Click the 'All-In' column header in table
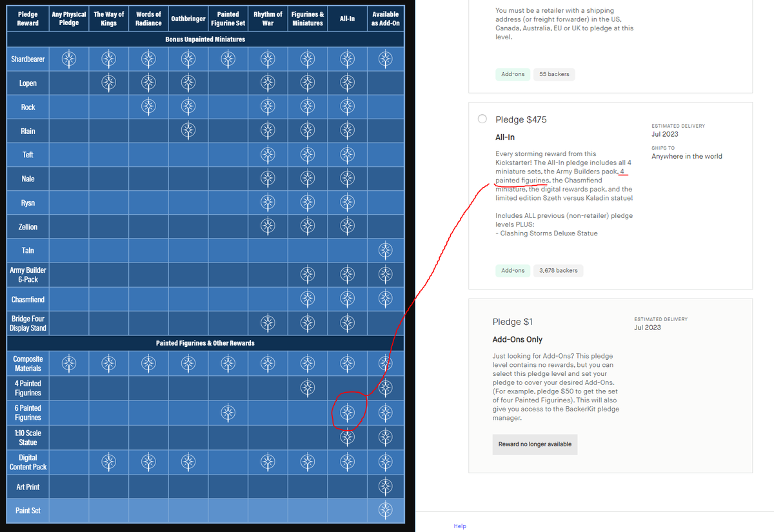Screen dimensions: 774x532 coord(347,19)
